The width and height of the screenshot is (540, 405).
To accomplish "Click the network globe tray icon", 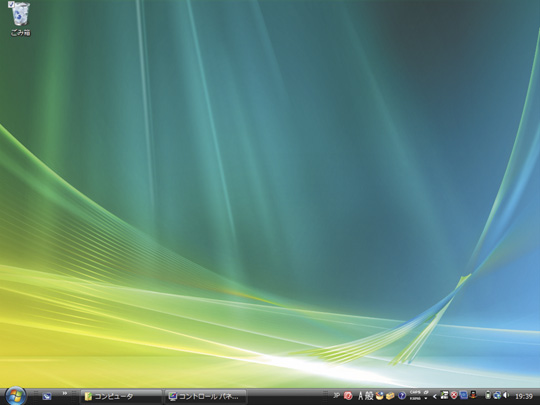I will (x=497, y=395).
